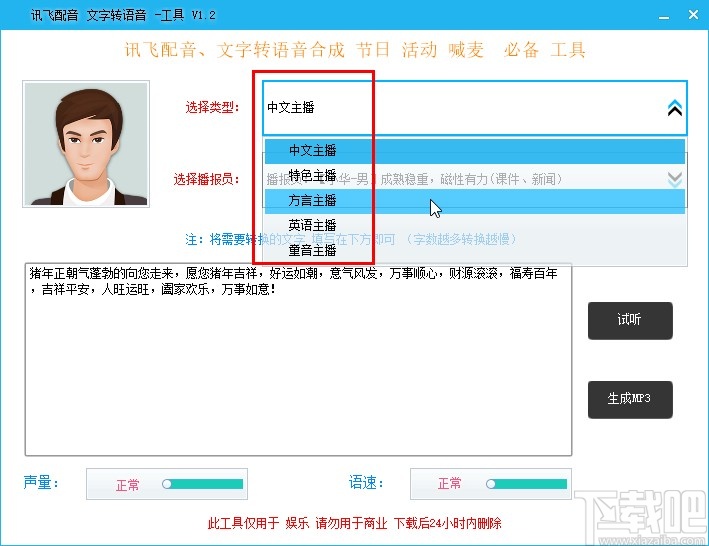
Task: Click the 声量 label
Action: [41, 483]
